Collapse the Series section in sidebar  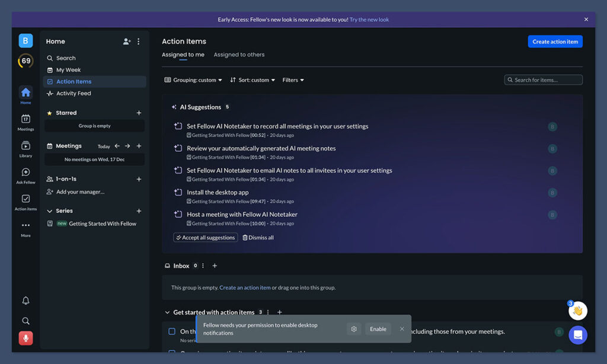click(50, 211)
